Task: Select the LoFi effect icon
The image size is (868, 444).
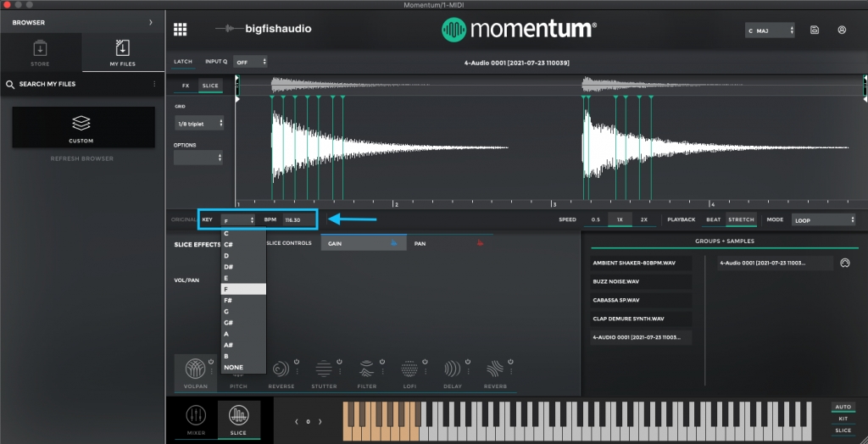Action: pyautogui.click(x=409, y=368)
